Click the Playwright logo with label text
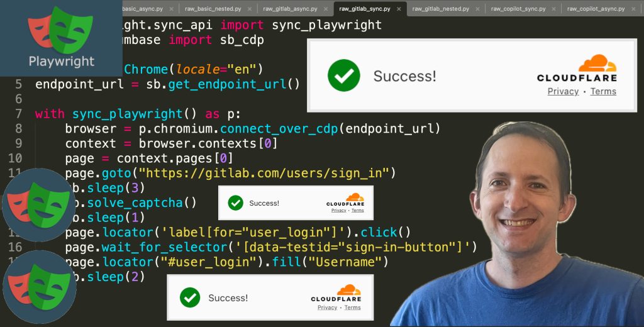 coord(61,38)
